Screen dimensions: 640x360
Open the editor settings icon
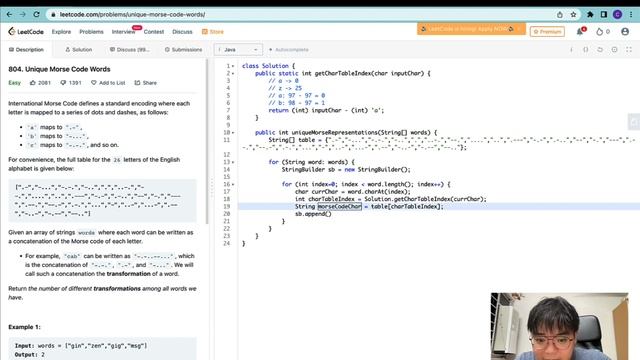click(614, 49)
